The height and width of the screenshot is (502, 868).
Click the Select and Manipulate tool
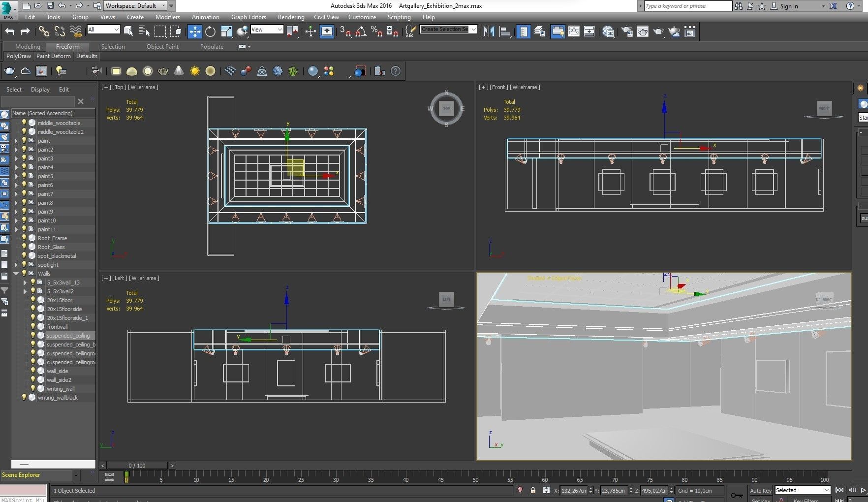tap(310, 31)
